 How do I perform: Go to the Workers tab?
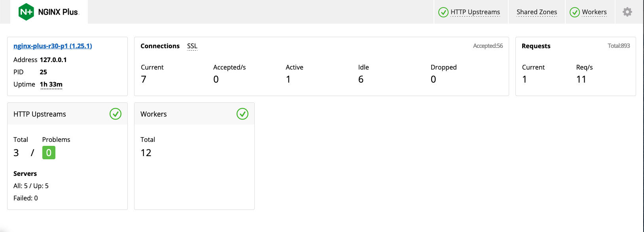pyautogui.click(x=594, y=12)
